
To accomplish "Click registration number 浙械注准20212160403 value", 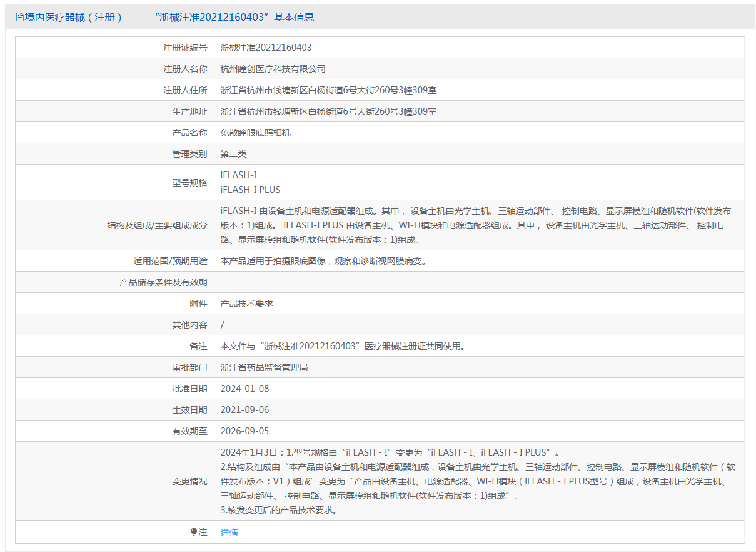I will click(x=266, y=48).
